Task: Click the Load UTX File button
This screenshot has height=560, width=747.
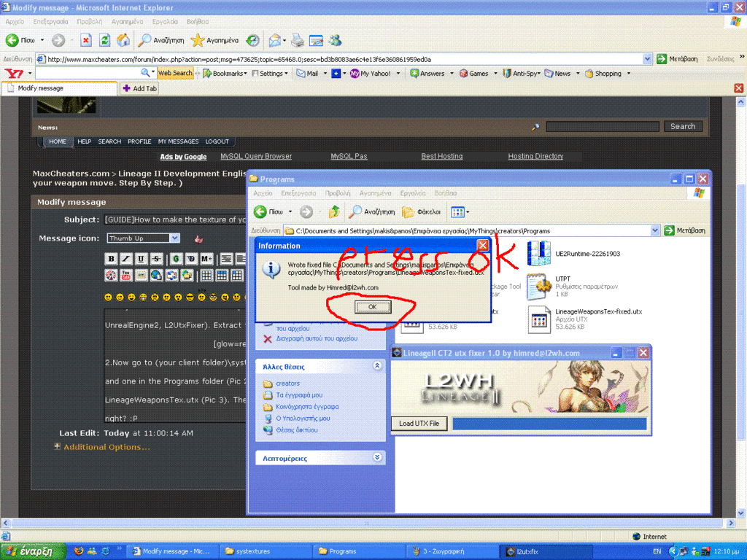Action: 419,424
